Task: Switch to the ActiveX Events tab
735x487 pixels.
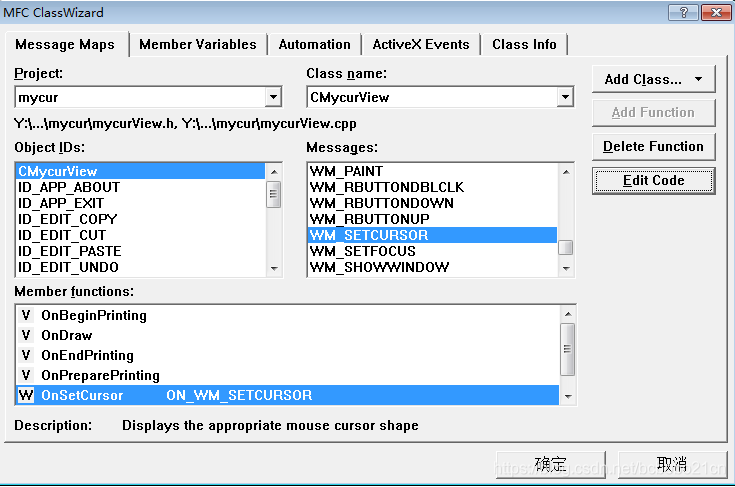Action: click(421, 45)
